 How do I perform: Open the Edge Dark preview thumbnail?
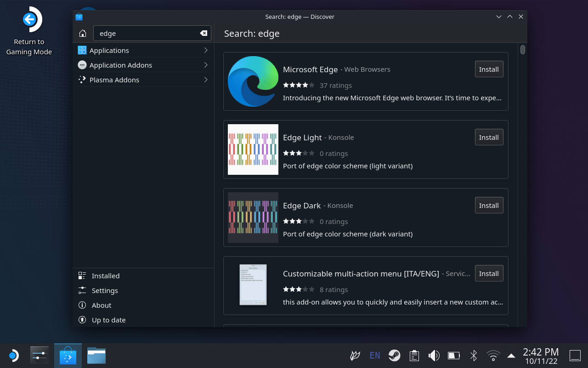(x=253, y=218)
